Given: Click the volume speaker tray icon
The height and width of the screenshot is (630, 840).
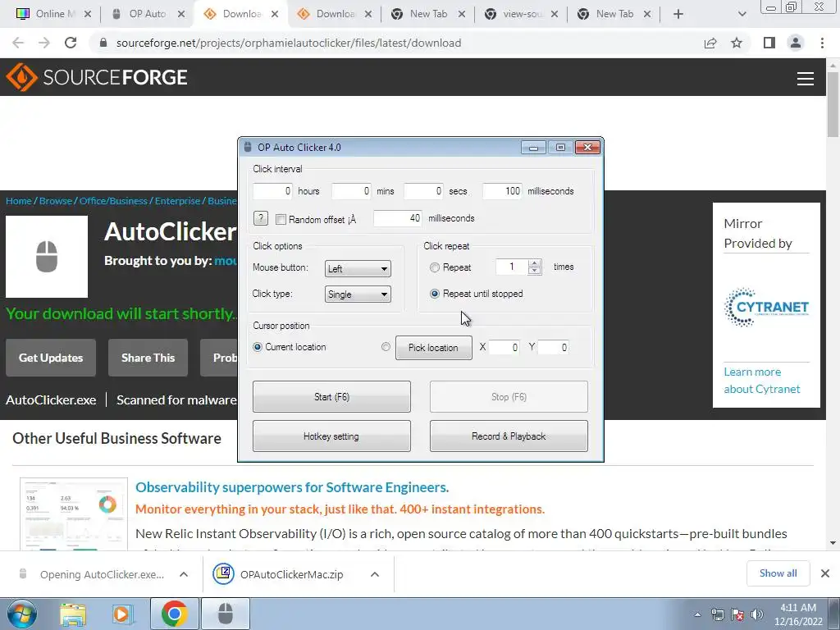Looking at the screenshot, I should 757,614.
